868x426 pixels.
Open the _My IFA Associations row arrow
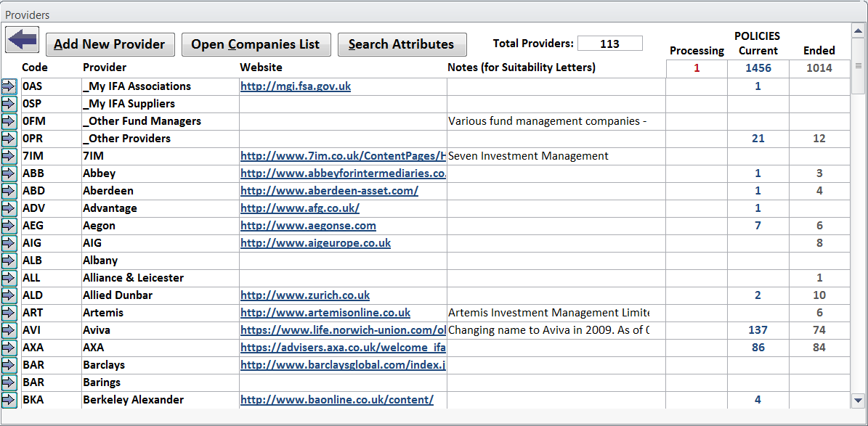tap(10, 86)
